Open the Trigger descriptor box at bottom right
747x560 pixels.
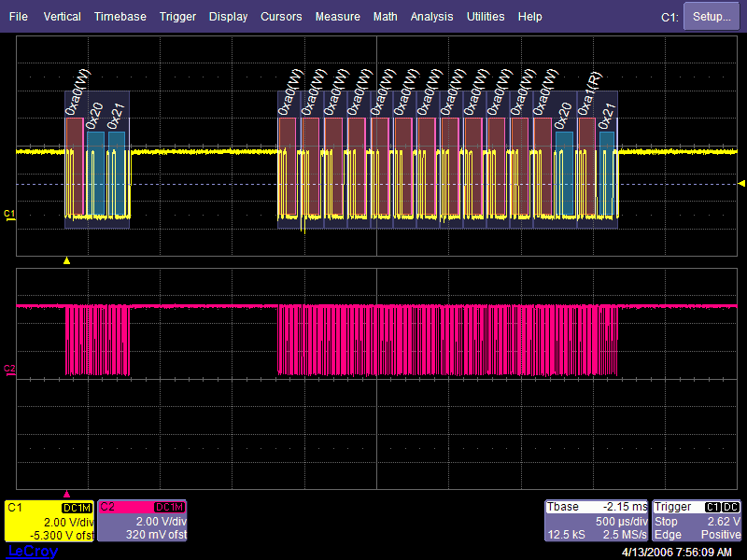[x=697, y=521]
